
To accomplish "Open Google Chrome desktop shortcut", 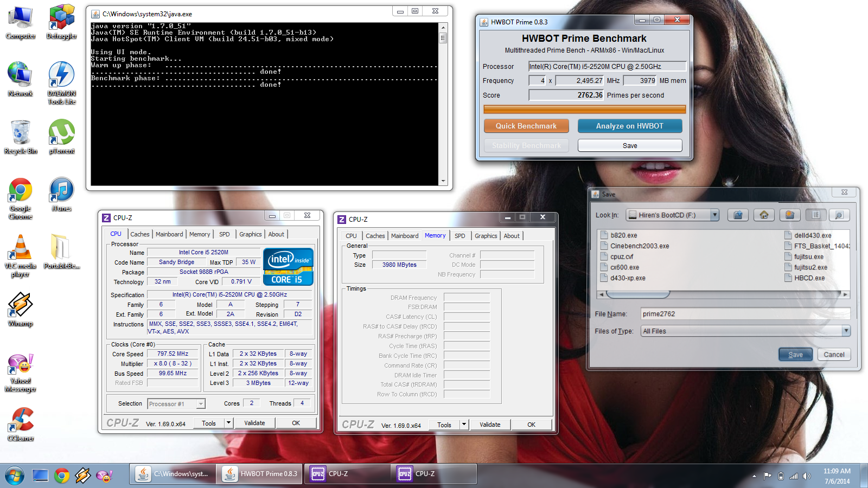I will 21,198.
